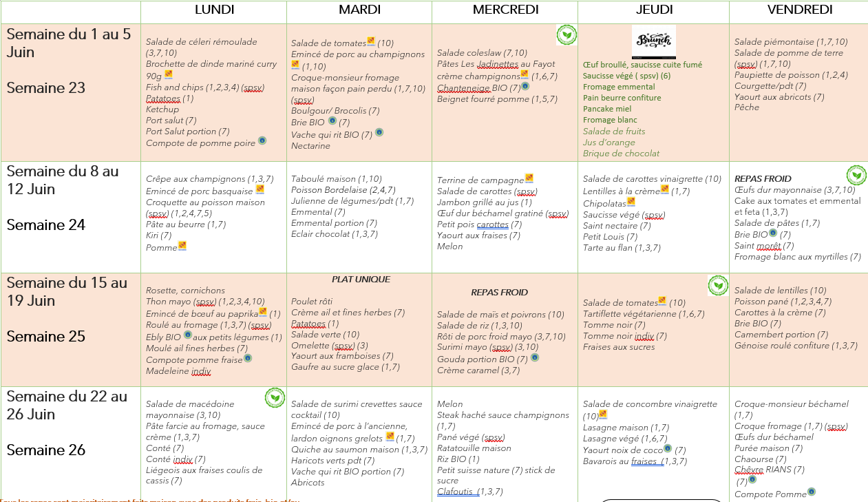Open the underlined carottes link in Petit pois line
Image resolution: width=868 pixels, height=502 pixels.
[492, 224]
